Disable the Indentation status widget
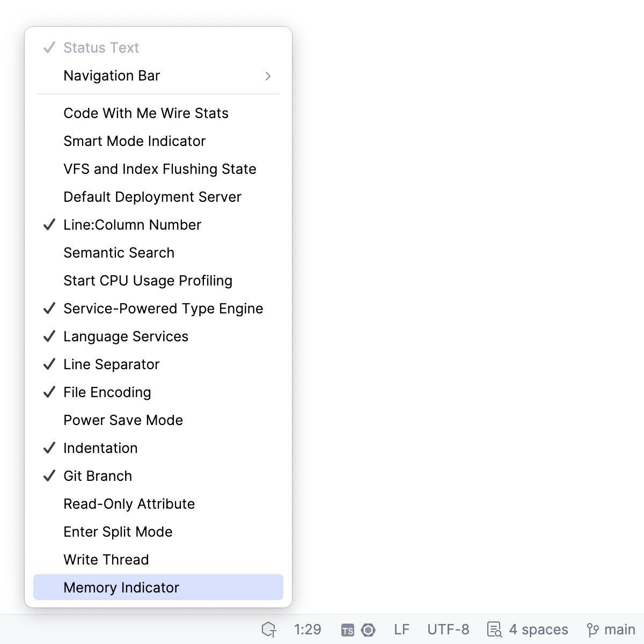 pos(100,448)
